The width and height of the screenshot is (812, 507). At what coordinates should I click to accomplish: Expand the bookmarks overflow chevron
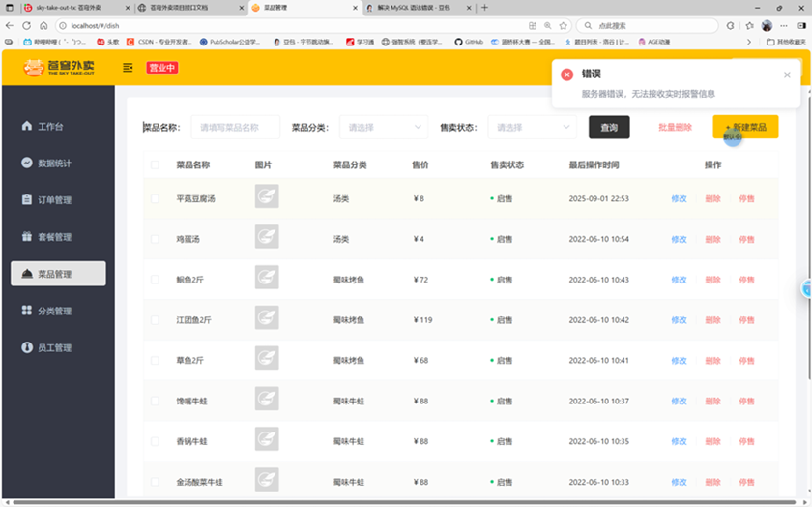(x=749, y=42)
